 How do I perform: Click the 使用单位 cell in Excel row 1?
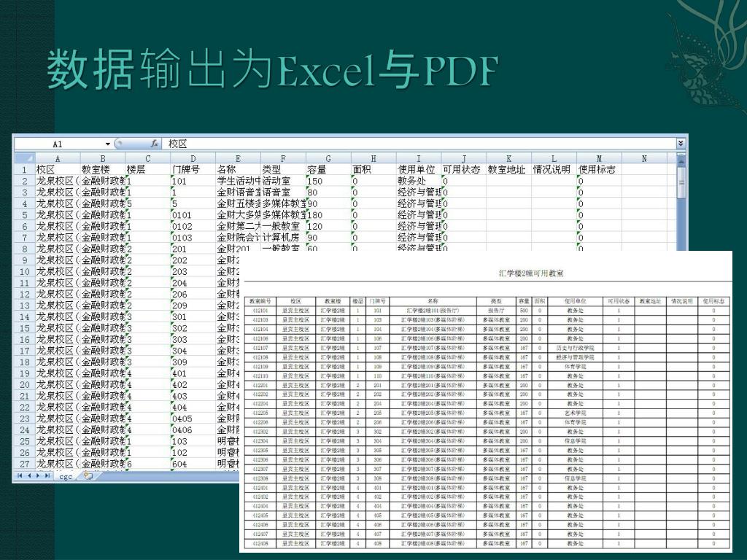coord(418,169)
